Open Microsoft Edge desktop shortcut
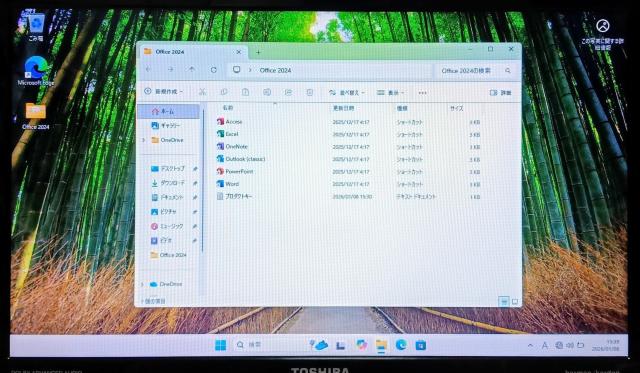 (36, 71)
